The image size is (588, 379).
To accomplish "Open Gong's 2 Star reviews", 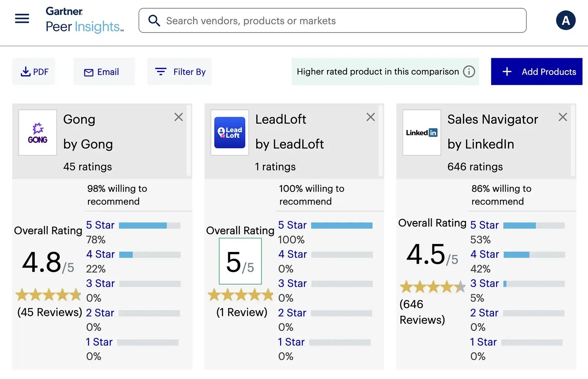I will coord(100,313).
